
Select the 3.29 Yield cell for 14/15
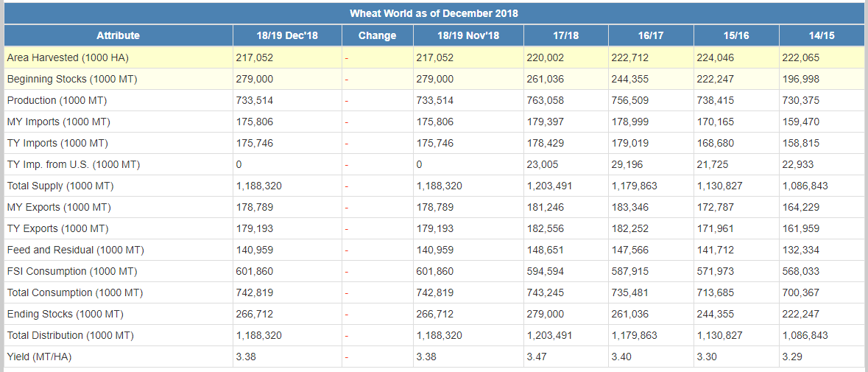(x=791, y=357)
